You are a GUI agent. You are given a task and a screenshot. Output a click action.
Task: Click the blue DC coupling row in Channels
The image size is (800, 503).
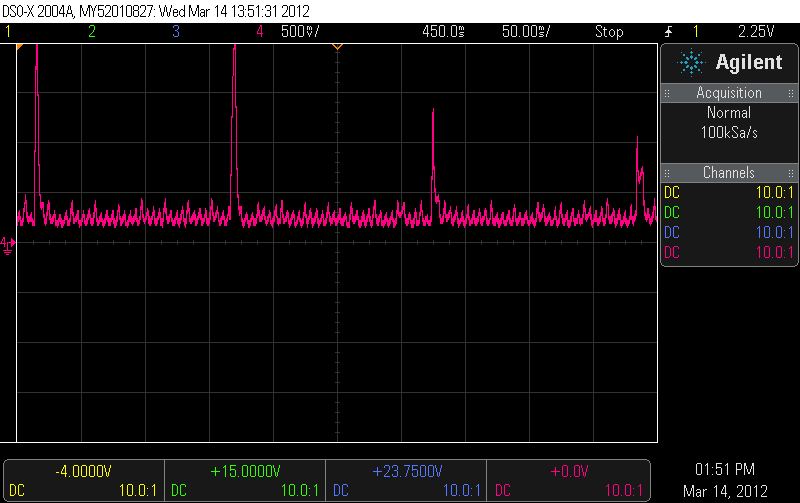point(729,233)
